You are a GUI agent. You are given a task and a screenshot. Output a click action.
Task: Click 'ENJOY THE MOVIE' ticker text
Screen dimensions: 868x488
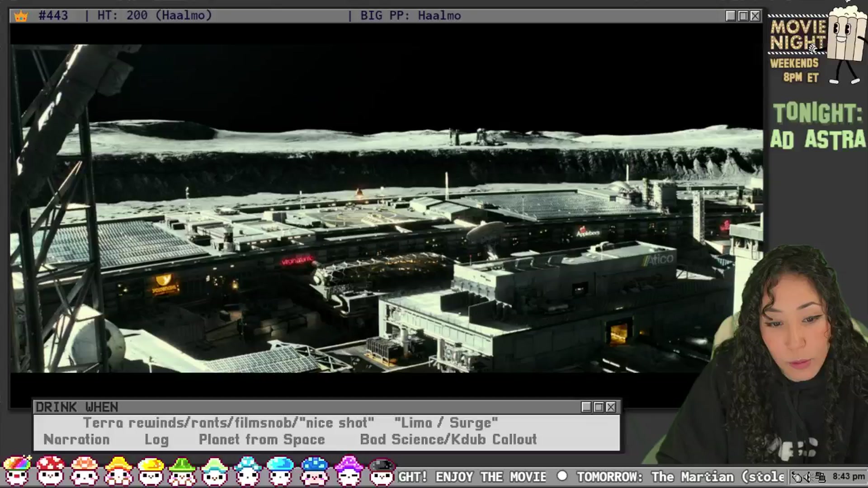[x=491, y=477]
